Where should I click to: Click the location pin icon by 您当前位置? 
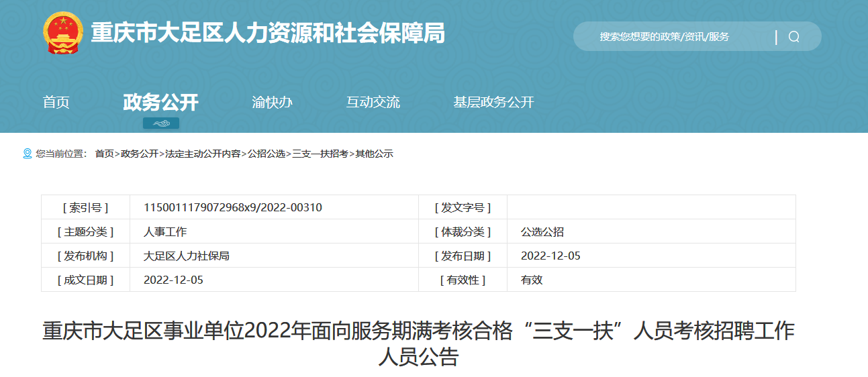[28, 154]
